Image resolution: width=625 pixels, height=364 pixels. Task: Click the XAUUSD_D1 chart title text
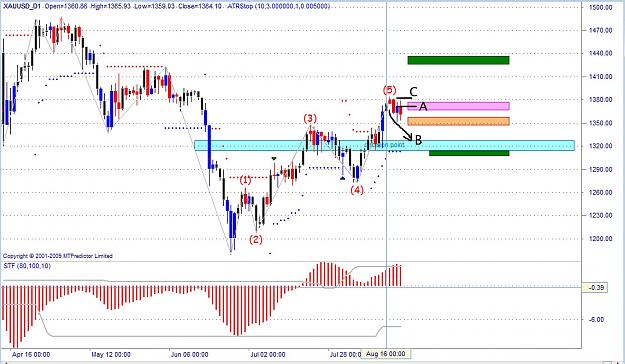tap(21, 6)
